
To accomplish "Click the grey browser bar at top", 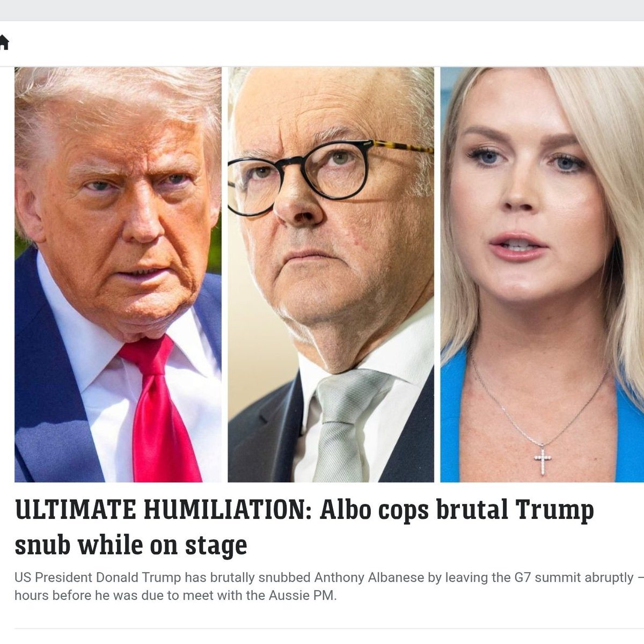I will click(x=322, y=10).
